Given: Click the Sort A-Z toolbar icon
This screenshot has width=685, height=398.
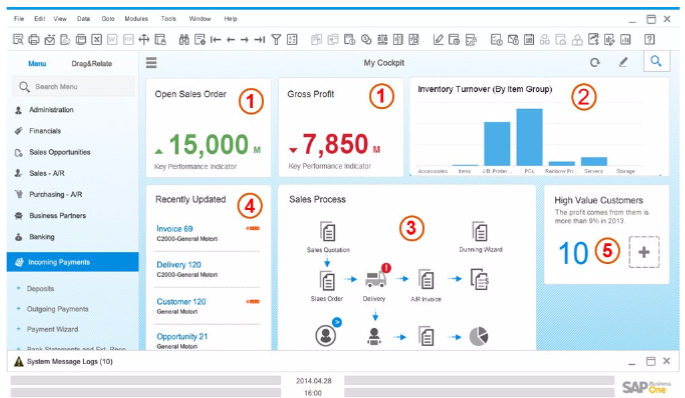Looking at the screenshot, I should pos(292,40).
